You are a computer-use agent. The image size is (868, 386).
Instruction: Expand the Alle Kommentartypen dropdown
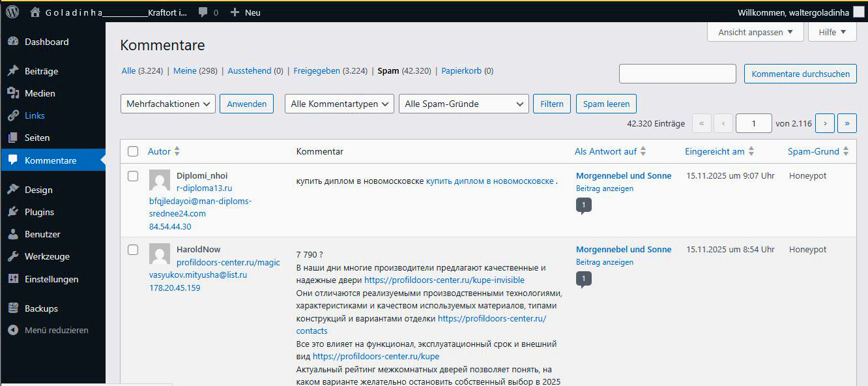pos(339,104)
